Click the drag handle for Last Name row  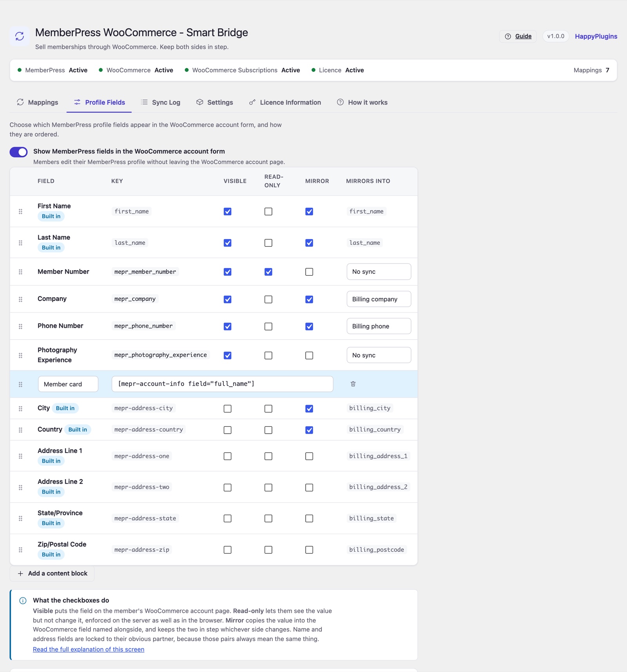pos(20,243)
